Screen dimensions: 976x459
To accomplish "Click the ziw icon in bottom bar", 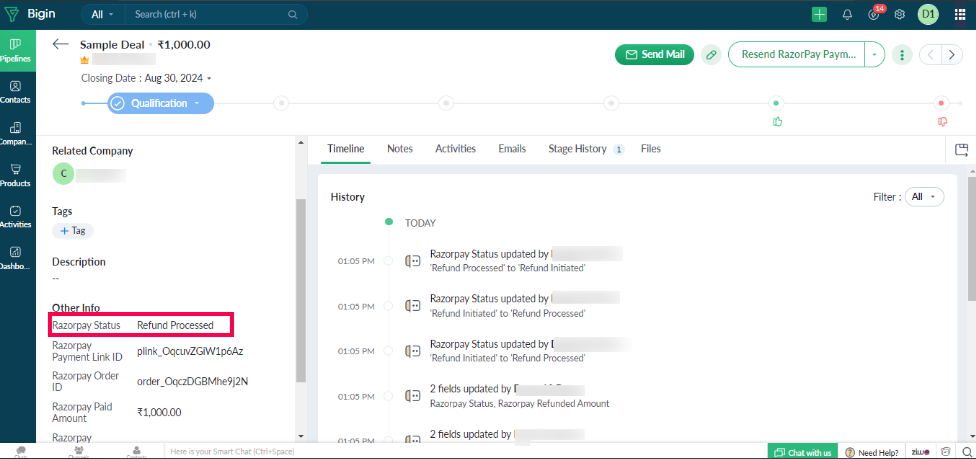I will pos(921,452).
